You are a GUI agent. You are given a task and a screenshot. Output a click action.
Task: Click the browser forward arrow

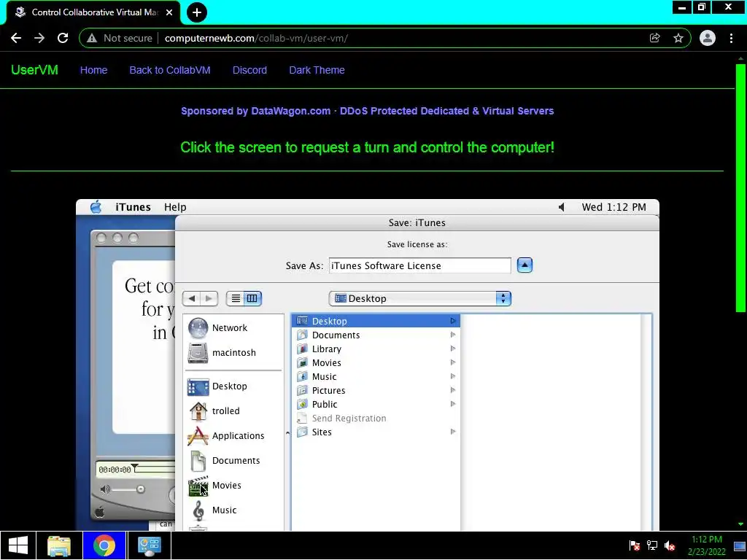39,38
